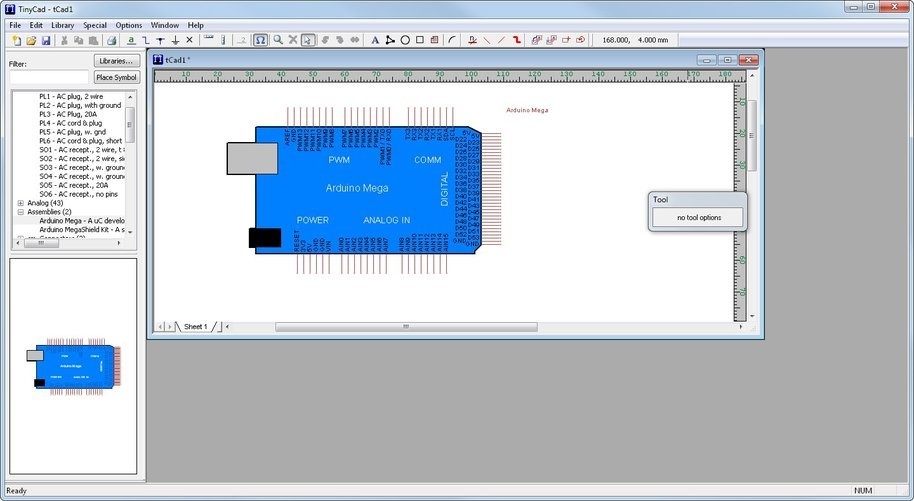Create a new design with New icon
The height and width of the screenshot is (501, 914).
pos(16,40)
